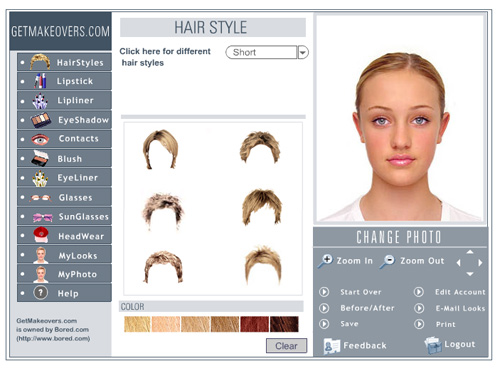
Task: Click the Before/After round button
Action: pyautogui.click(x=324, y=308)
